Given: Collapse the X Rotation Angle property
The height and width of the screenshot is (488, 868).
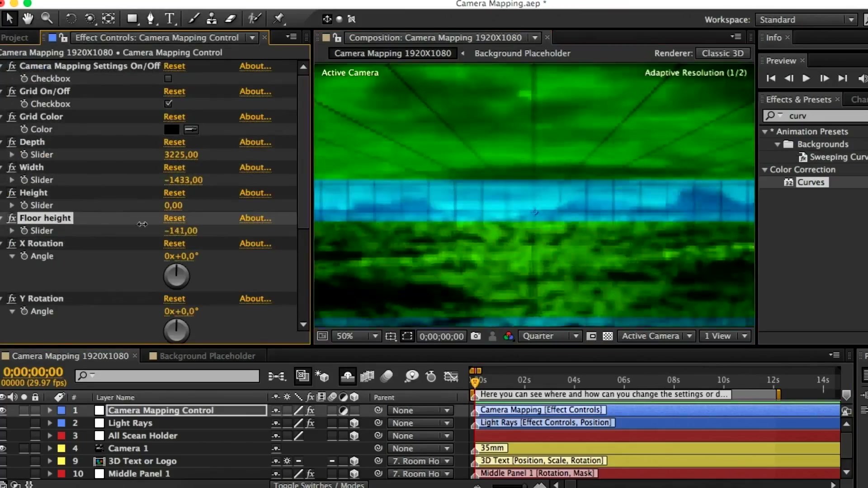Looking at the screenshot, I should point(12,256).
